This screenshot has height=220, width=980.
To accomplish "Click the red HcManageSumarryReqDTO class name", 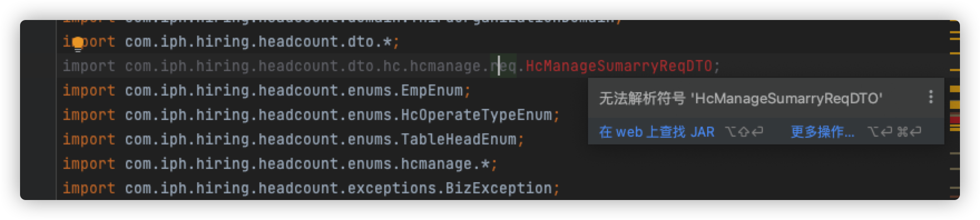I will coord(619,66).
